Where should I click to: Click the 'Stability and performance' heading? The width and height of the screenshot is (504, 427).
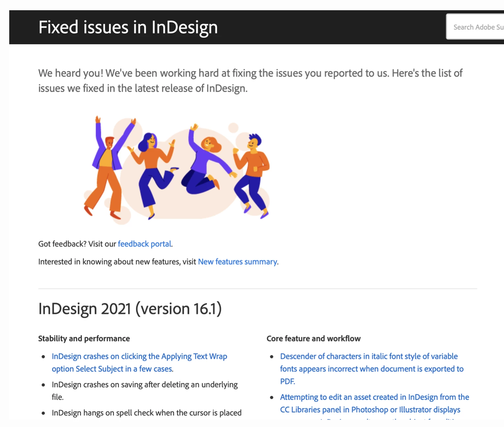pos(84,339)
